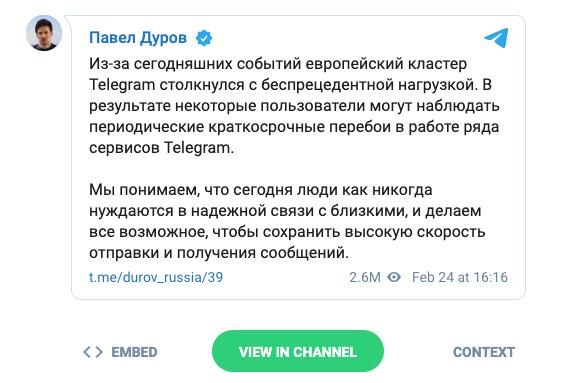Click the green VIEW IN CHANNEL button
This screenshot has width=586, height=383.
pos(298,351)
